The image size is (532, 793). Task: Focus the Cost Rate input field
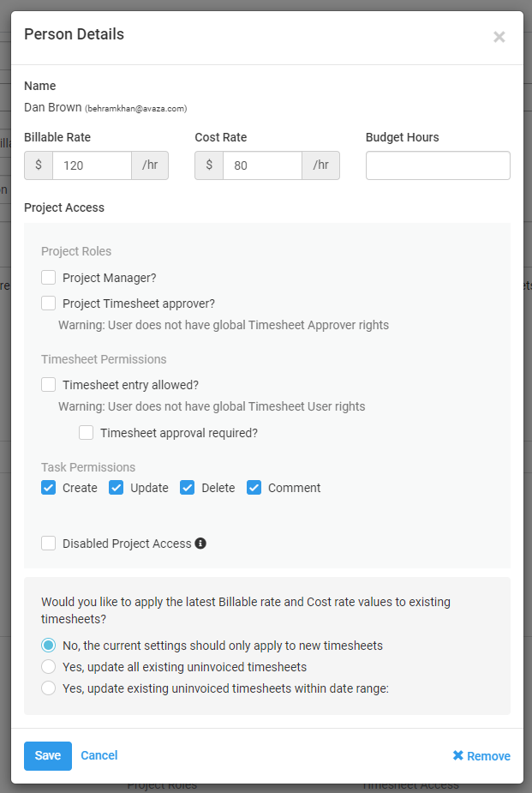click(262, 165)
